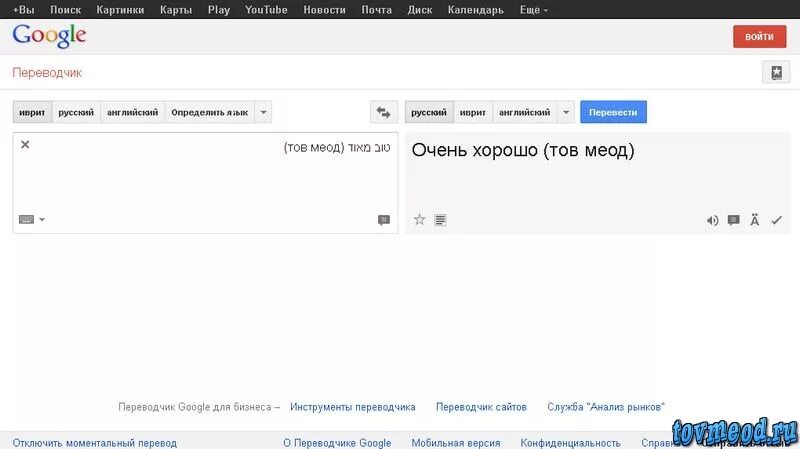Open Карты in the top bar
The height and width of the screenshot is (449, 800).
point(176,10)
